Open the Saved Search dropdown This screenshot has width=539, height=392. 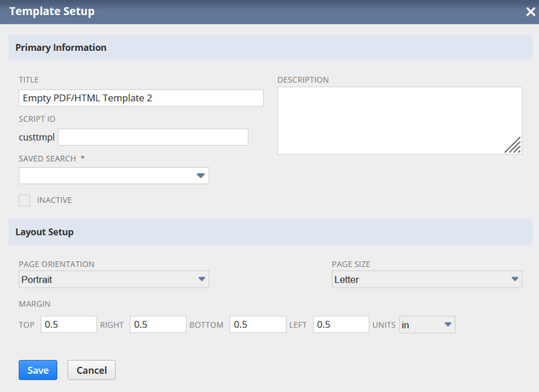(107, 176)
